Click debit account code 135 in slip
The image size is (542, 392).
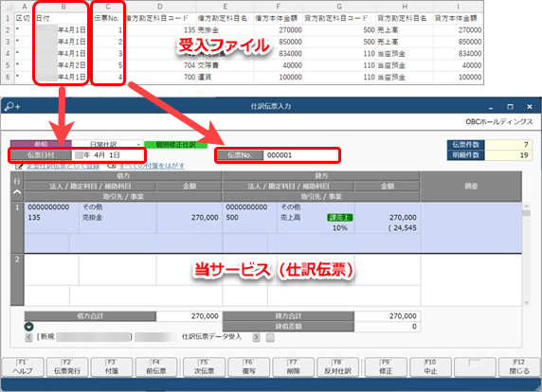click(x=34, y=218)
